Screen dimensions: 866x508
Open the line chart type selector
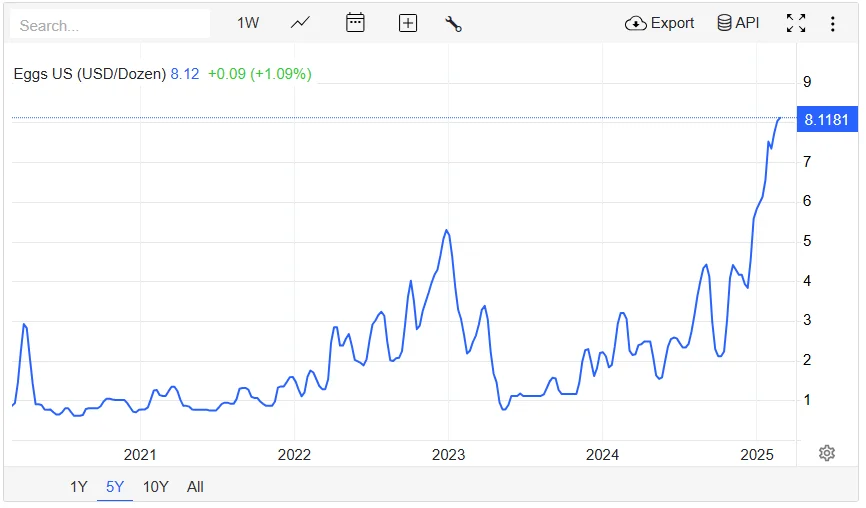300,23
